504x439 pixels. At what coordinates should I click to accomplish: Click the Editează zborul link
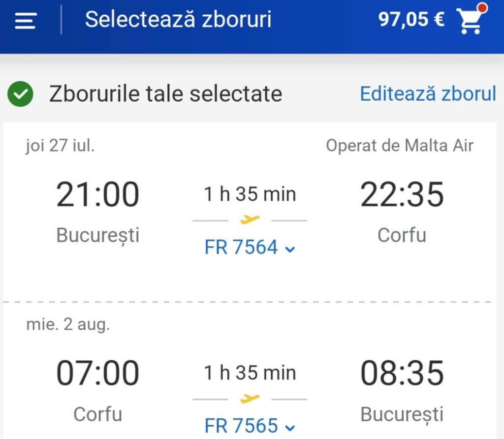(x=428, y=94)
